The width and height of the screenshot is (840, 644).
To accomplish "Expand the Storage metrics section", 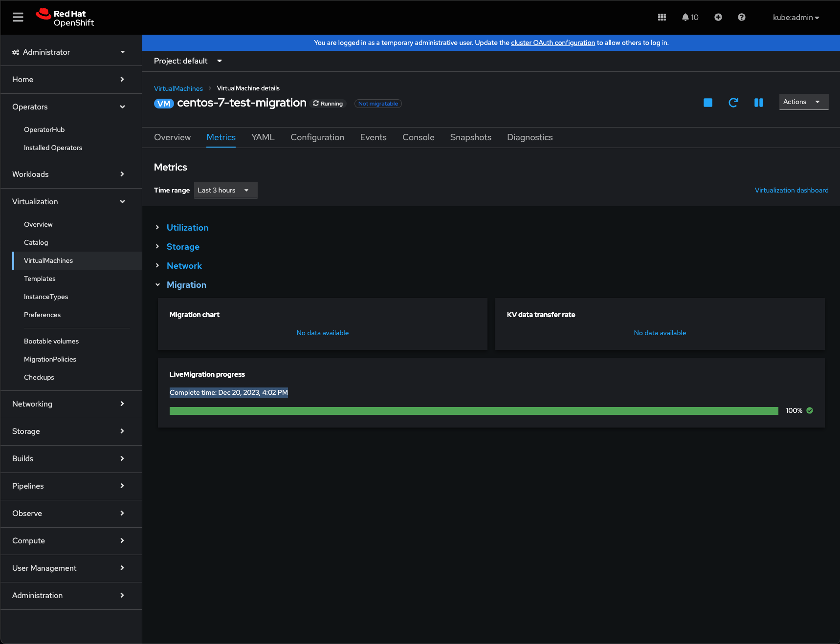I will (183, 247).
